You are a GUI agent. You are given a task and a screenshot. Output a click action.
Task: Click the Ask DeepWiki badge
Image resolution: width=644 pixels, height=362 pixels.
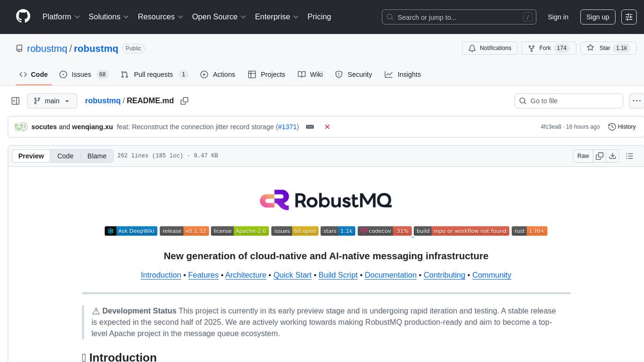(131, 231)
